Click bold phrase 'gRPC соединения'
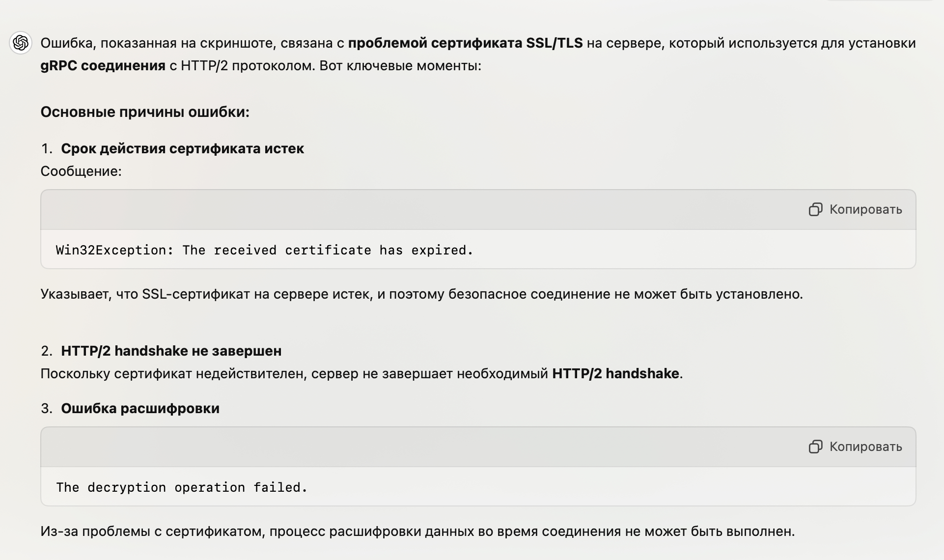The image size is (944, 560). coord(103,66)
